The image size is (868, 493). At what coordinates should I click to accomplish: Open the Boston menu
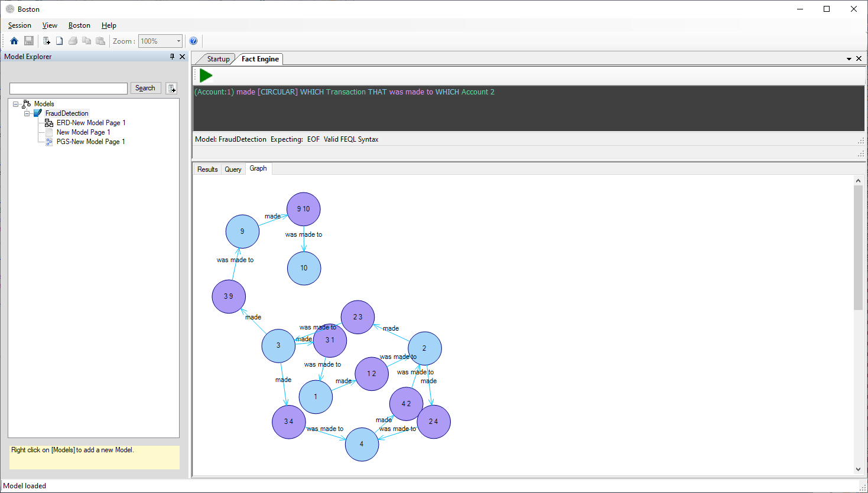click(79, 25)
